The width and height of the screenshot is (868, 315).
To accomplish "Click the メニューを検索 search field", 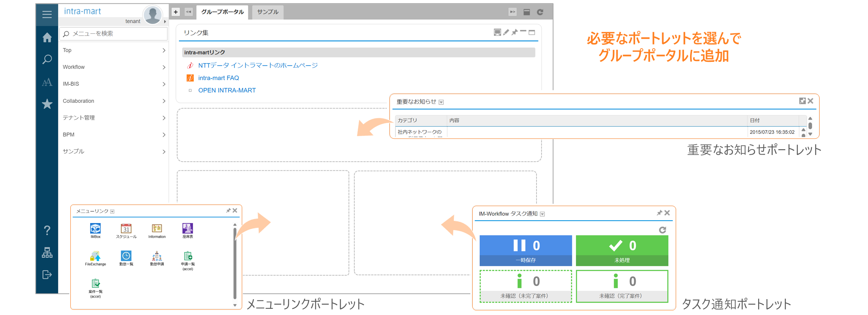I will 114,34.
